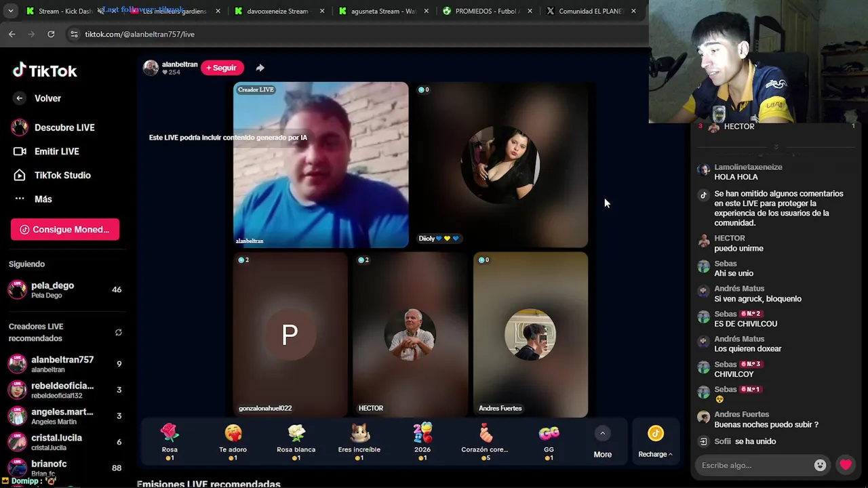The image size is (868, 488).
Task: Refresh recommended LIVE creators list
Action: [x=119, y=332]
